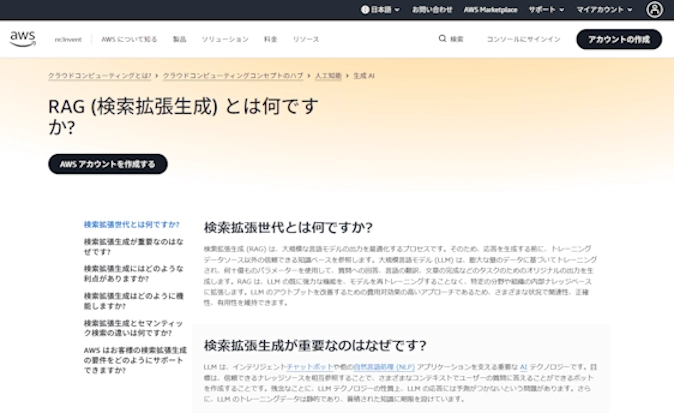Open クラウドコンピューティングコンセプトのハブ breadcrumb
The width and height of the screenshot is (674, 413).
click(233, 76)
